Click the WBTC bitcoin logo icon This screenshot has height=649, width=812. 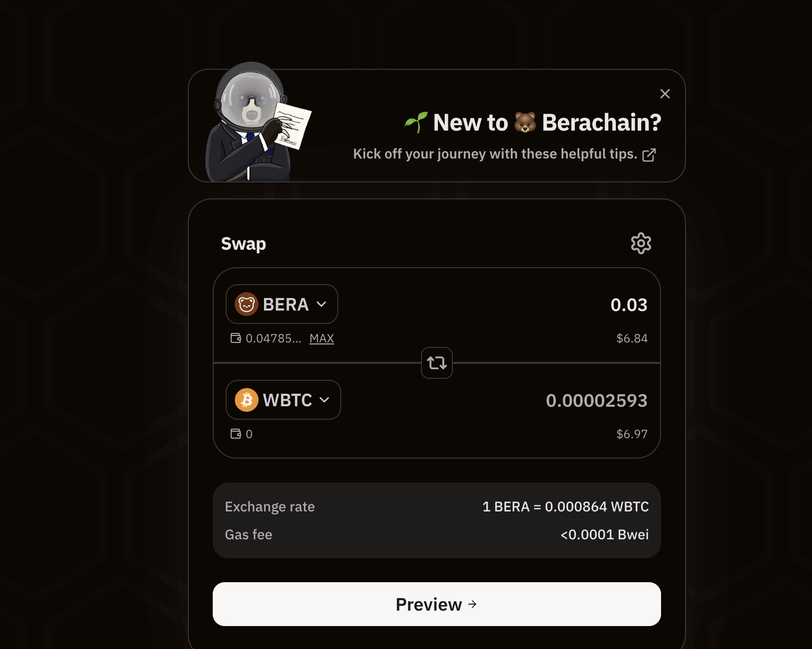tap(247, 400)
